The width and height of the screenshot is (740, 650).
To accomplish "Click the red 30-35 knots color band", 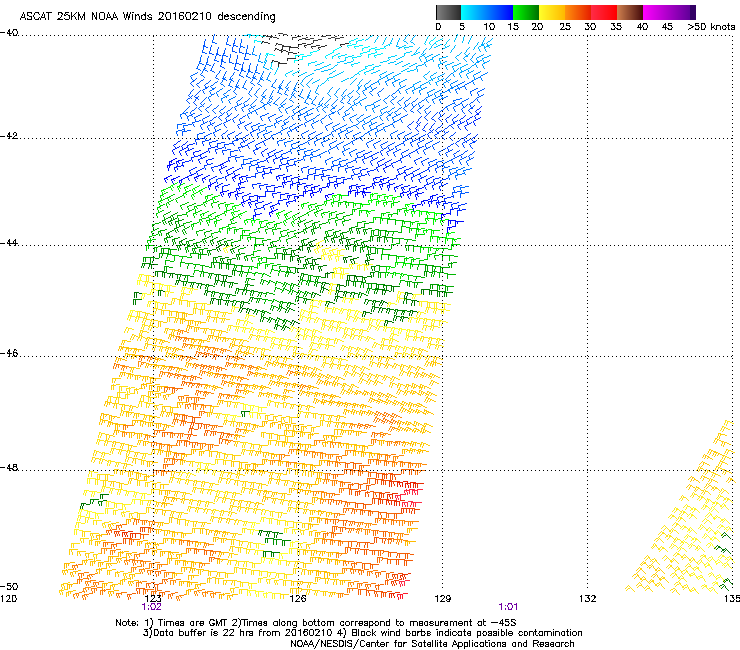I will pyautogui.click(x=604, y=12).
